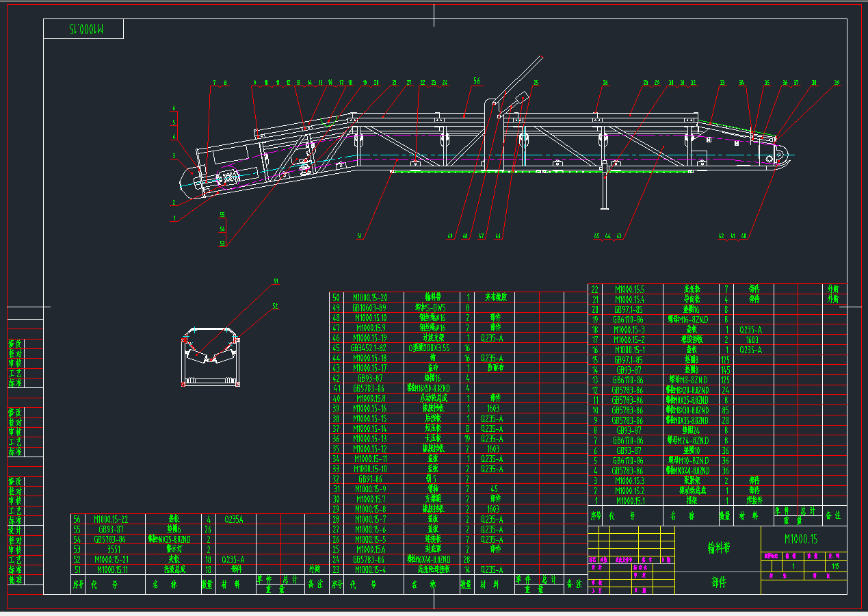Click the M1000.15.2 code in row 2
The image size is (868, 616).
630,490
